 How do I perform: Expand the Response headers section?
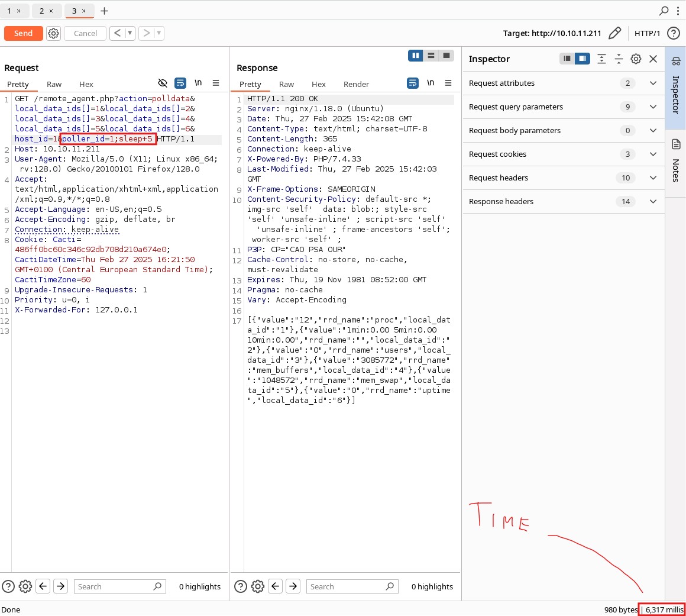[x=653, y=201]
